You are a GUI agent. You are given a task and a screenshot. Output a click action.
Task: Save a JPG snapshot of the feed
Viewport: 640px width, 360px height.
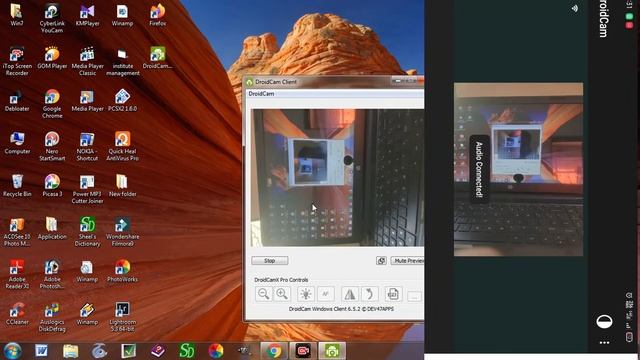(x=393, y=294)
